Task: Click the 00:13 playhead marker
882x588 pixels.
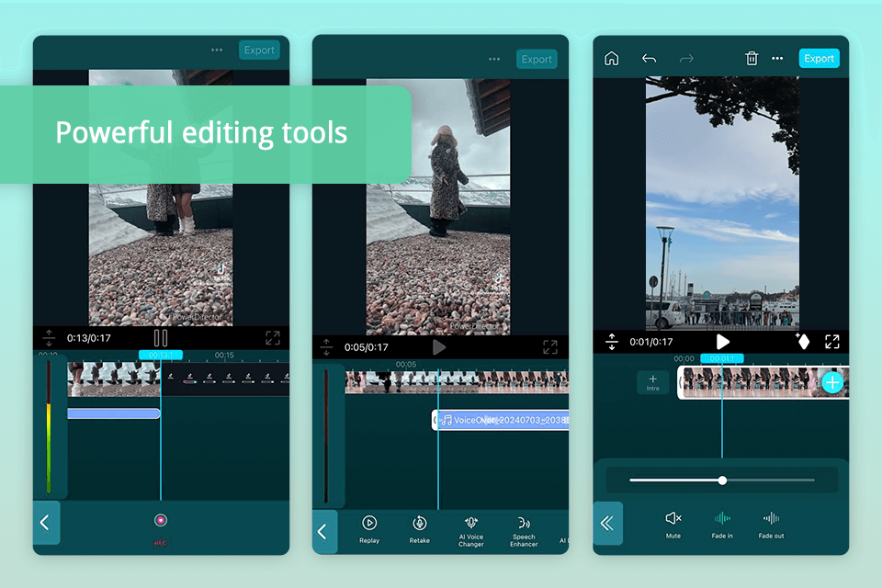Action: coord(160,355)
